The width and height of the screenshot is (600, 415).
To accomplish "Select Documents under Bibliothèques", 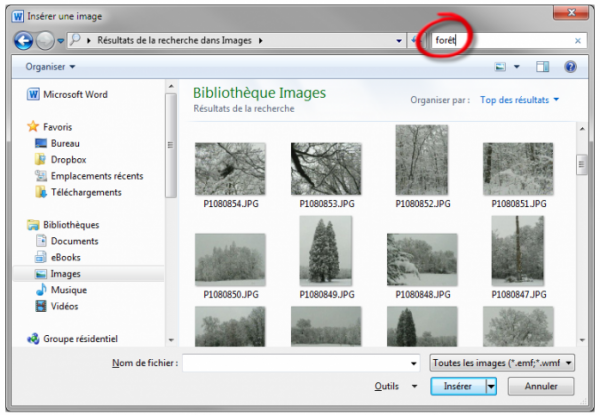I will tap(74, 241).
